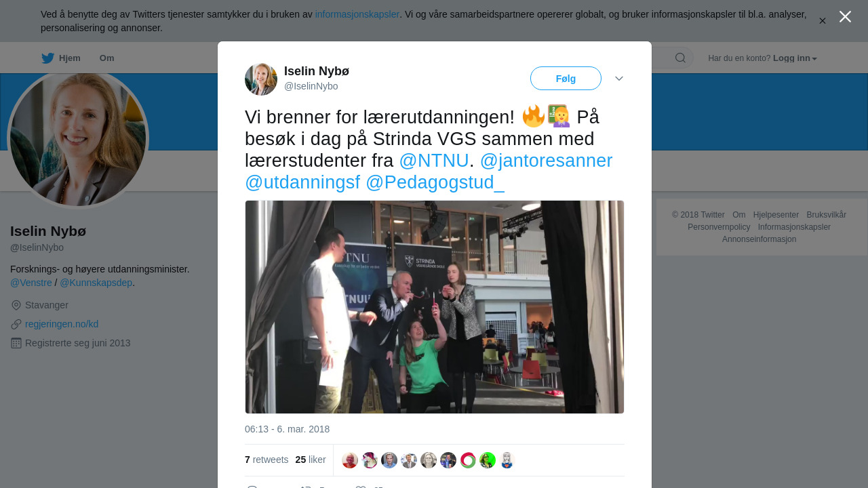Click the search magnifier icon
The width and height of the screenshot is (868, 488).
coord(680,58)
